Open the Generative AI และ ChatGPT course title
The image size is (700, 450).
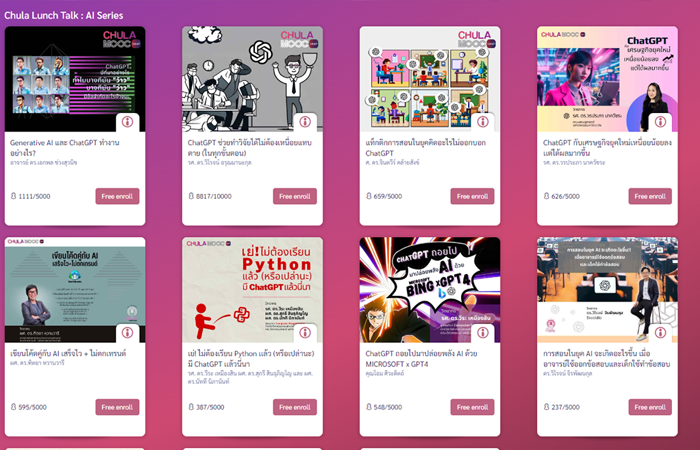tap(65, 148)
